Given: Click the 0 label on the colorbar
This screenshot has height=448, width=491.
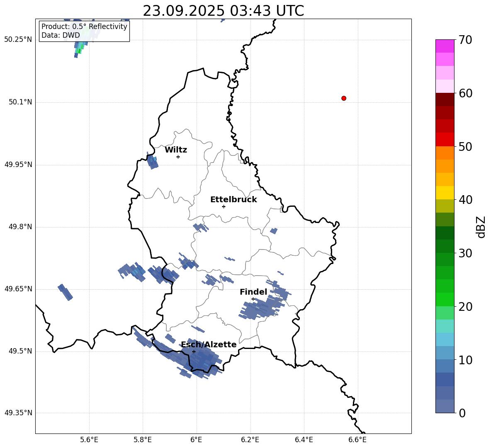Looking at the screenshot, I should (462, 413).
